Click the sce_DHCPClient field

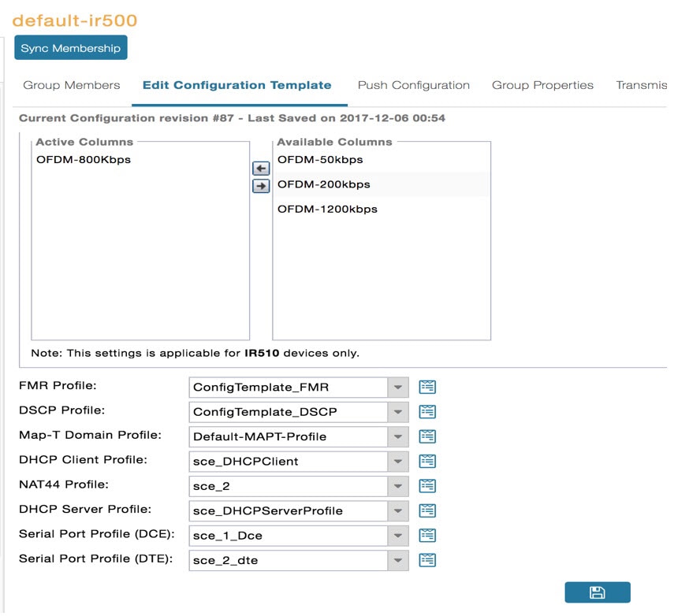coord(289,462)
